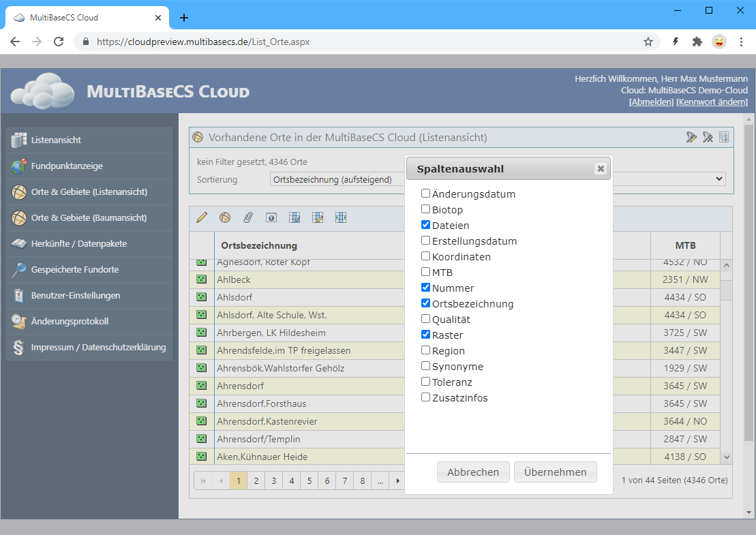Open the Chrome three-dot menu

pos(741,42)
